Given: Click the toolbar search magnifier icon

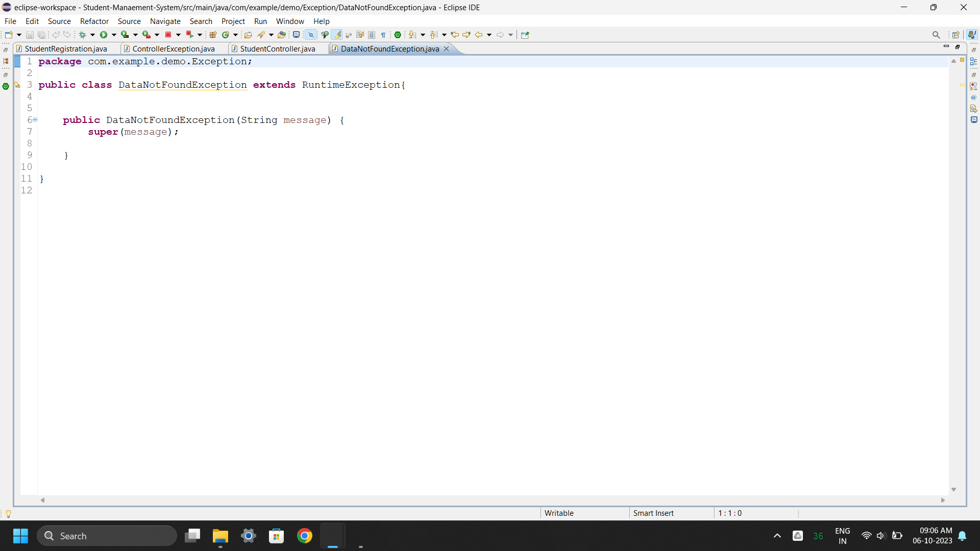Looking at the screenshot, I should tap(936, 35).
